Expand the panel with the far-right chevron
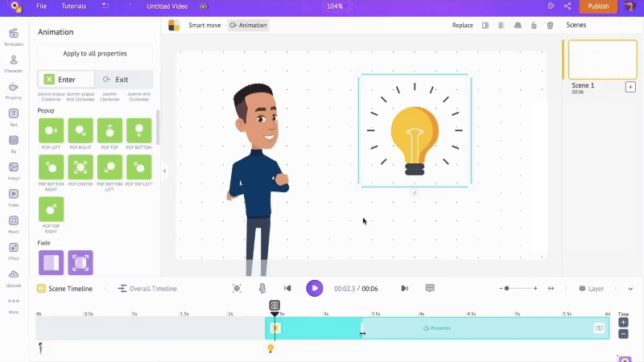Viewport: 644px width, 362px height. coord(630,289)
